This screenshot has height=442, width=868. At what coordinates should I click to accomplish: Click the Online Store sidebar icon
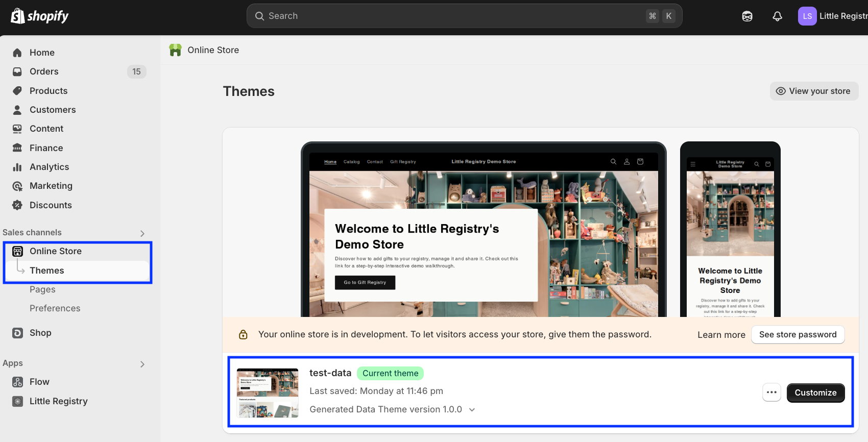(17, 251)
